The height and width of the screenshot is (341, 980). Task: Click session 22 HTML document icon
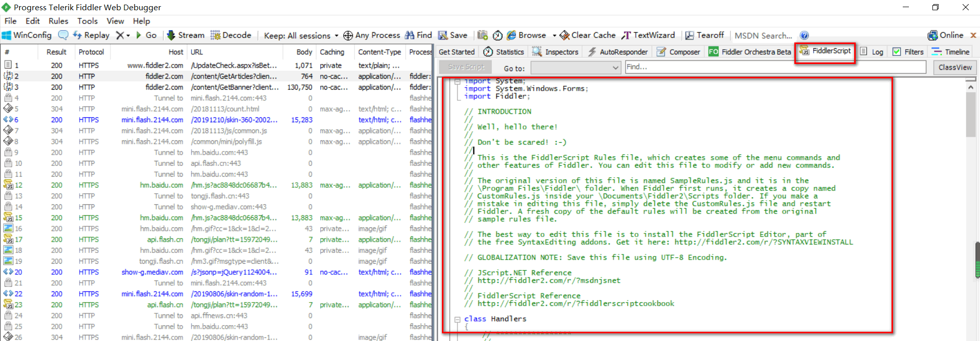[8, 293]
